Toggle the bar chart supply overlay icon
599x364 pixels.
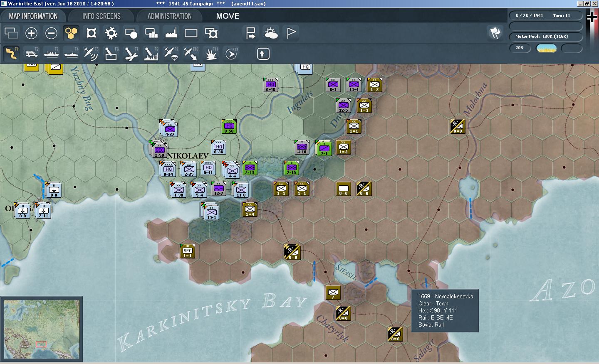[x=151, y=33]
